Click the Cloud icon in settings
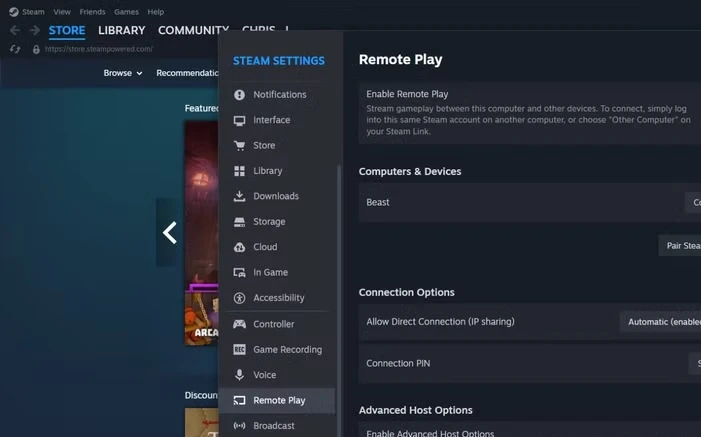Viewport: 701px width, 437px height. (x=239, y=247)
